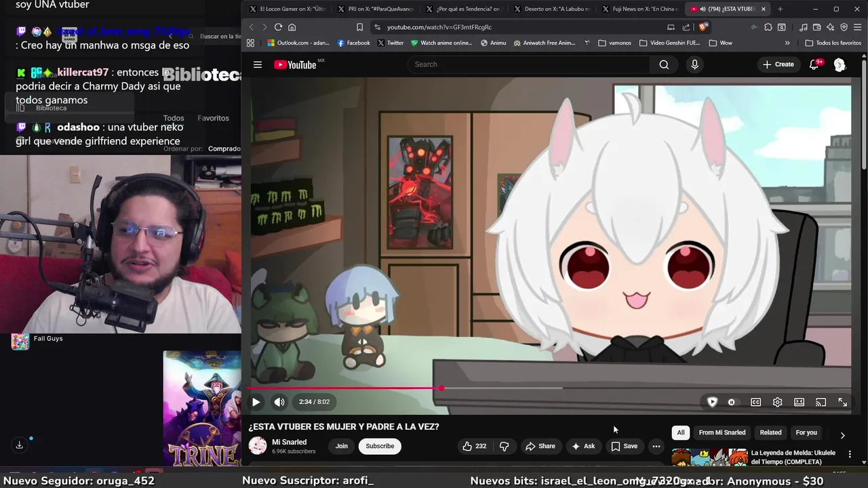Switch to the Fuji News on X tab
The image size is (868, 488).
[640, 9]
